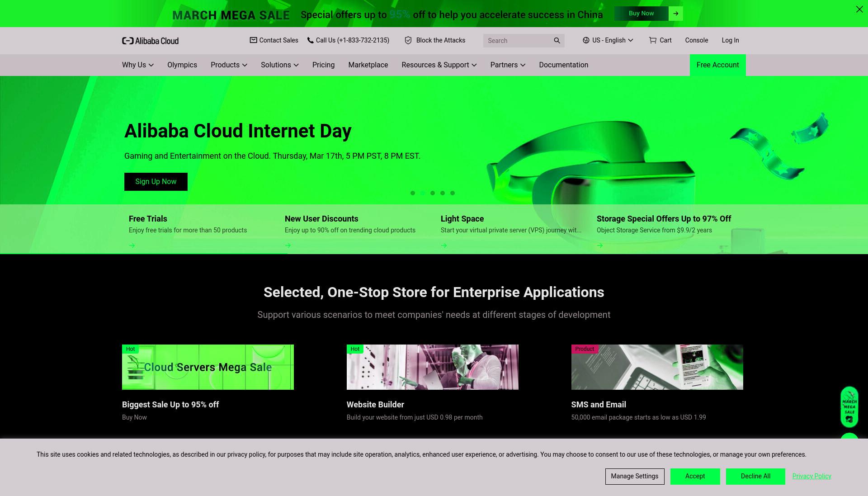
Task: Close the March Mega Sale top banner
Action: point(859,9)
